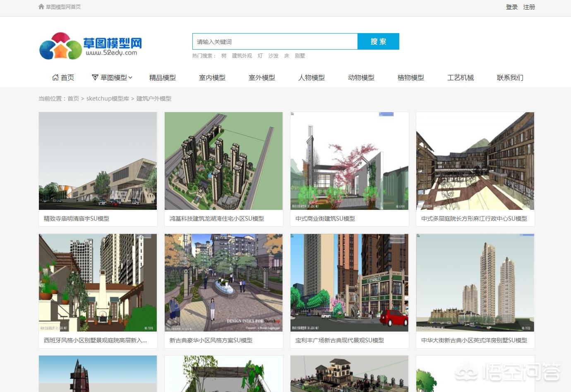Click the filter icon beside 草图模型
The width and height of the screenshot is (571, 392).
click(95, 77)
